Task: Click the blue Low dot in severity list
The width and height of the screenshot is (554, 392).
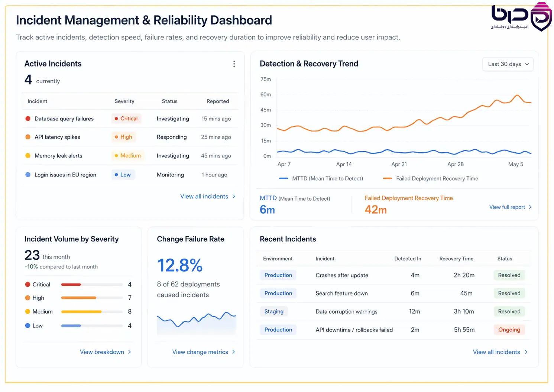Action: tap(27, 326)
